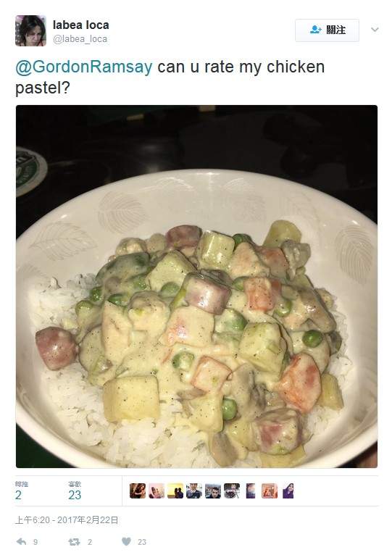This screenshot has width=392, height=555.
Task: Open the chicken pastel food photo
Action: [196, 286]
